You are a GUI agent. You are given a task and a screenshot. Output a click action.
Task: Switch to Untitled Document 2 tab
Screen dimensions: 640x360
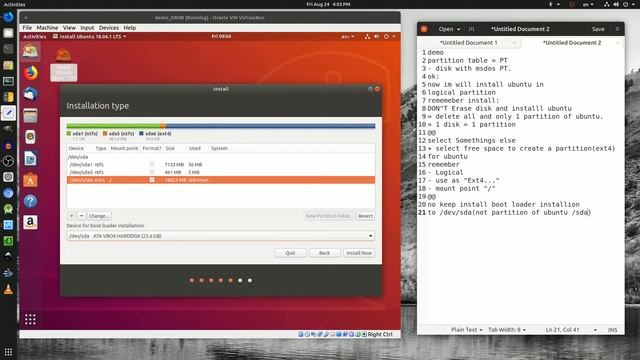[x=572, y=42]
